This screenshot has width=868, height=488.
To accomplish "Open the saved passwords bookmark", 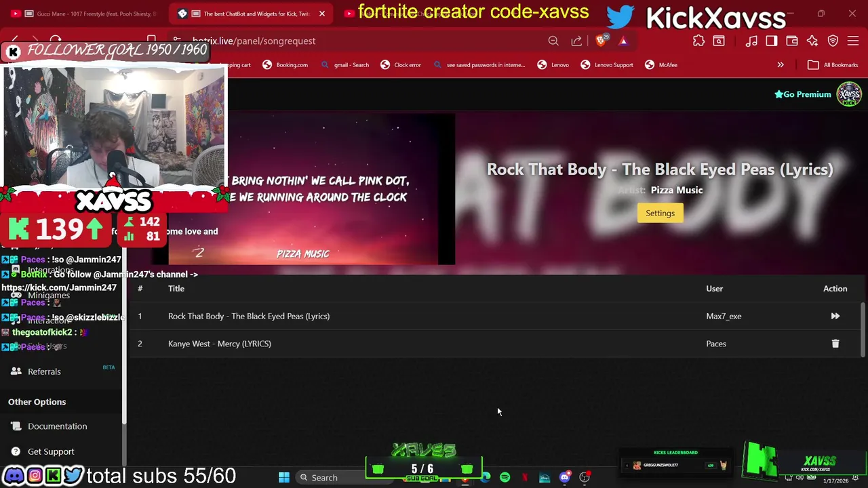I will (479, 65).
